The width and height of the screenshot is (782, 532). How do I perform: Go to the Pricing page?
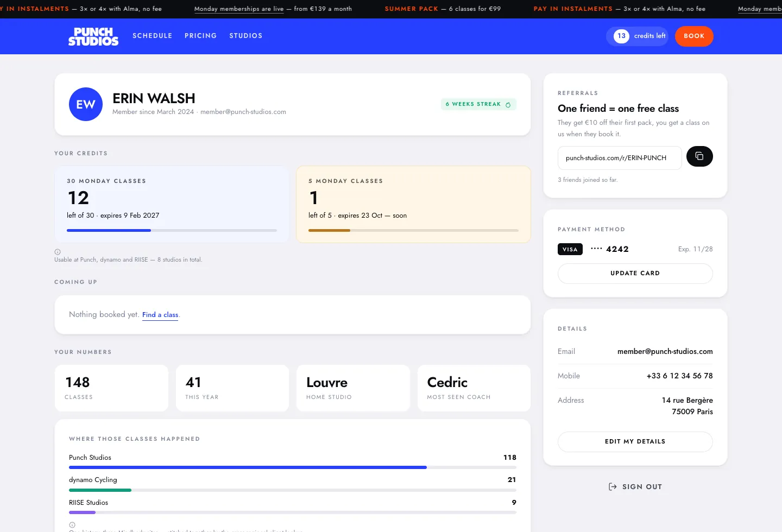point(201,36)
